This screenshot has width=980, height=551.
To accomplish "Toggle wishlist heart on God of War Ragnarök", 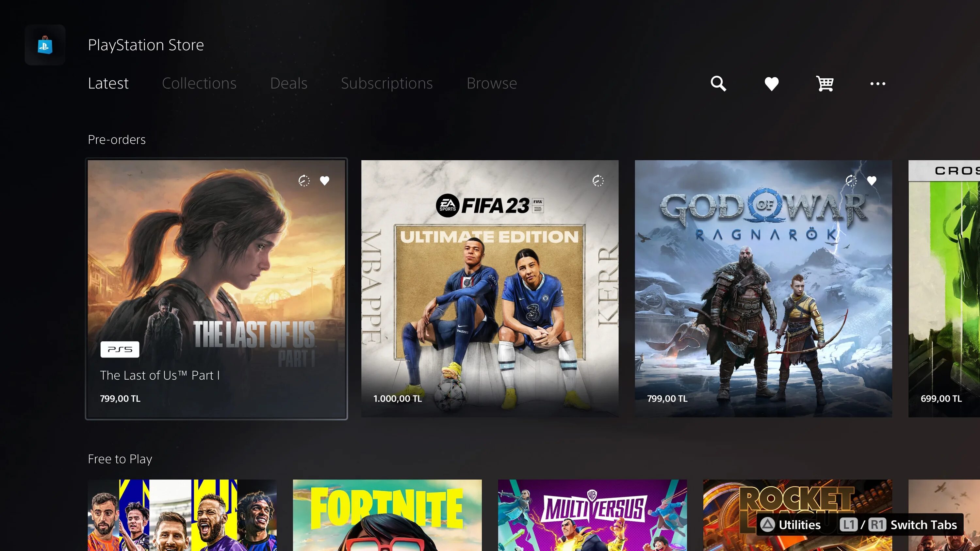I will (x=872, y=180).
